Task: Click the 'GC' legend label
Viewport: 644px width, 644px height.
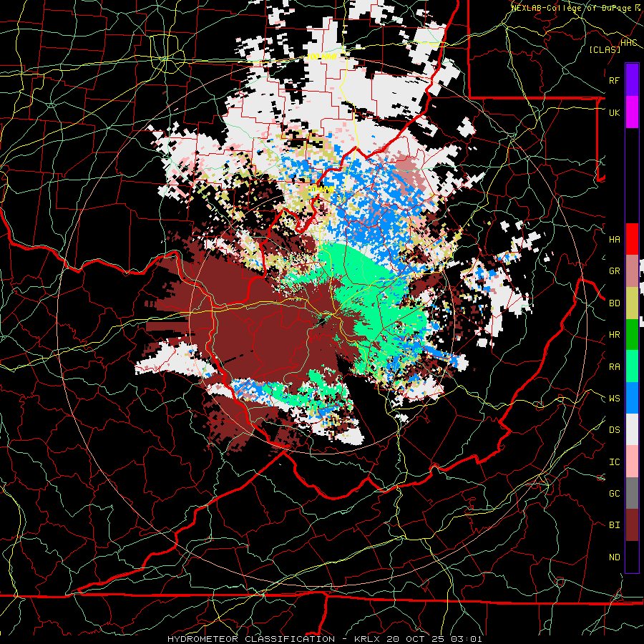Action: (x=615, y=494)
